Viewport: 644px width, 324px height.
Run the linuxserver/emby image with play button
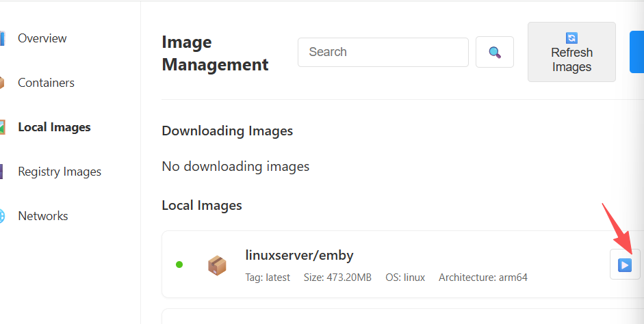pos(624,265)
